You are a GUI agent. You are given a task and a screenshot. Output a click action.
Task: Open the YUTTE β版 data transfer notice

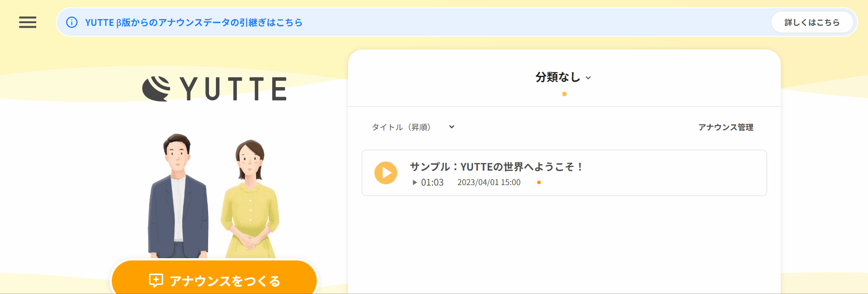point(194,22)
